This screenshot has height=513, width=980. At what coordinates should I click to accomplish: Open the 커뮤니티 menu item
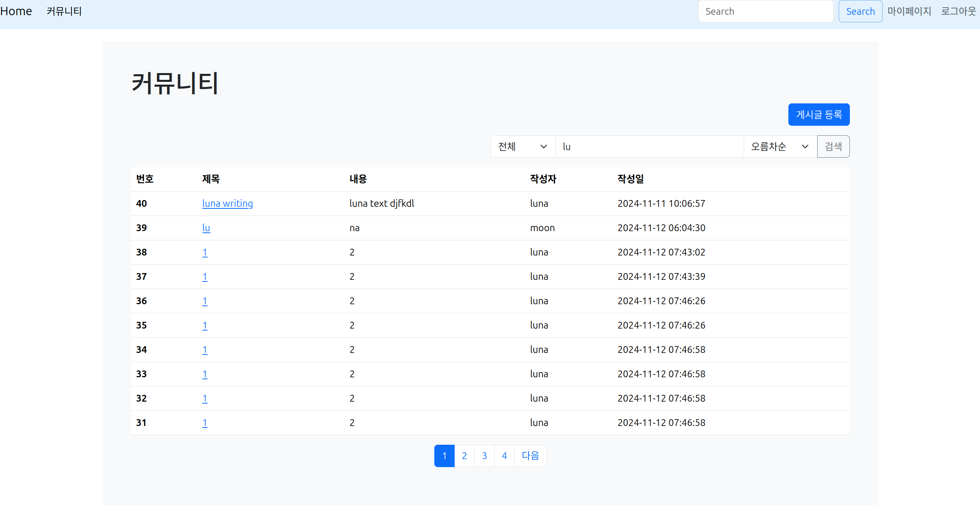[x=64, y=11]
